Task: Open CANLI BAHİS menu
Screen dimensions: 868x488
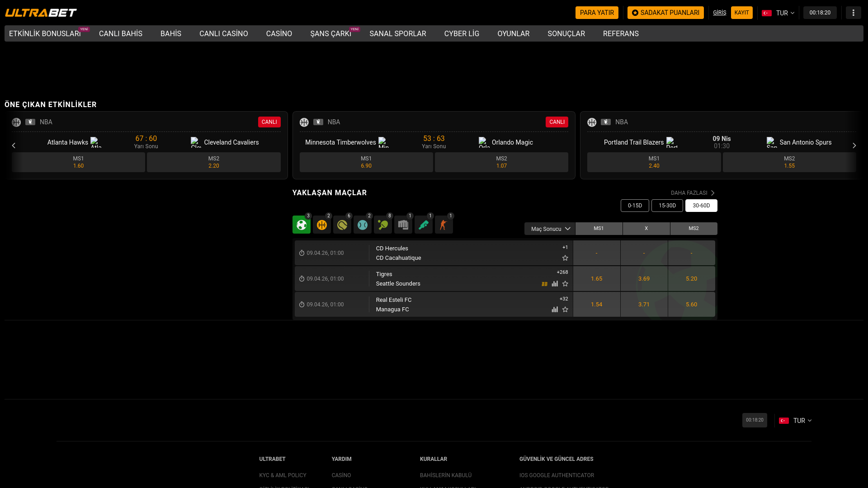Action: point(121,34)
